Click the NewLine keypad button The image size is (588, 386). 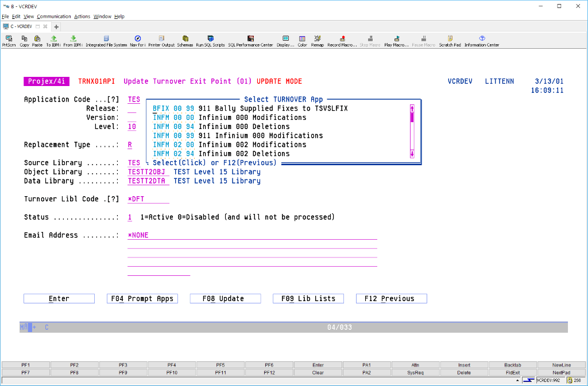tap(562, 365)
